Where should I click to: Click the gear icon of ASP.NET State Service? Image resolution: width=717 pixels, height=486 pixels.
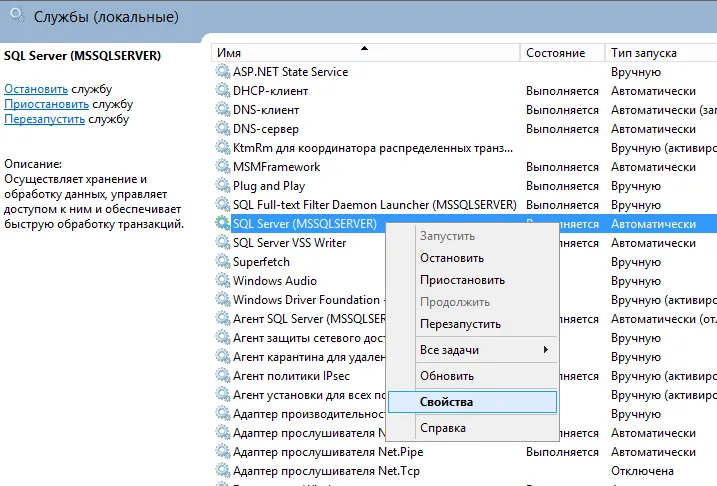pos(223,71)
